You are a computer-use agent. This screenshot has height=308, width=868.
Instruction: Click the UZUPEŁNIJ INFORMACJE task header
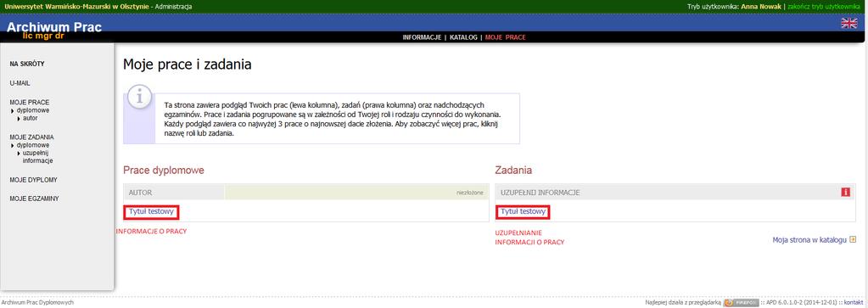[x=540, y=193]
